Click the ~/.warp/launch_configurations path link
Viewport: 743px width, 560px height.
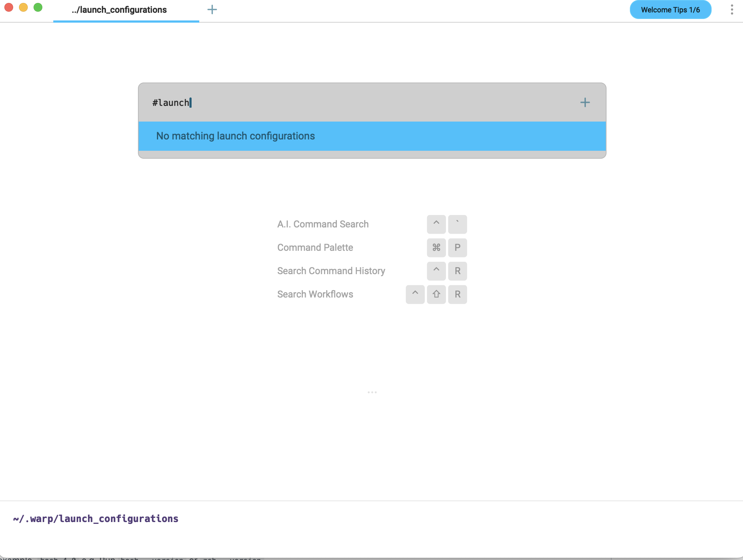pos(96,518)
